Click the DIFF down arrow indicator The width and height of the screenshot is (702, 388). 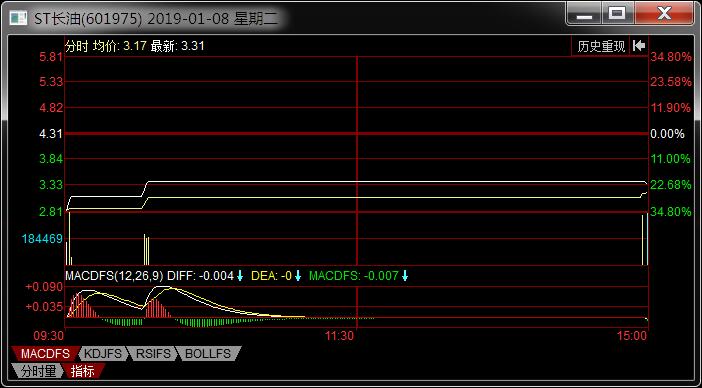point(240,276)
